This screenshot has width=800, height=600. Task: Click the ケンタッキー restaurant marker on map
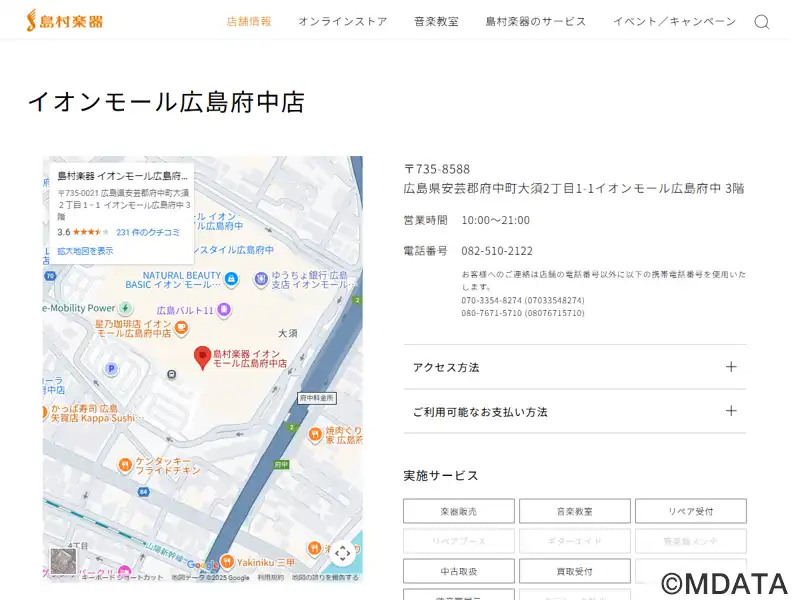[x=123, y=463]
